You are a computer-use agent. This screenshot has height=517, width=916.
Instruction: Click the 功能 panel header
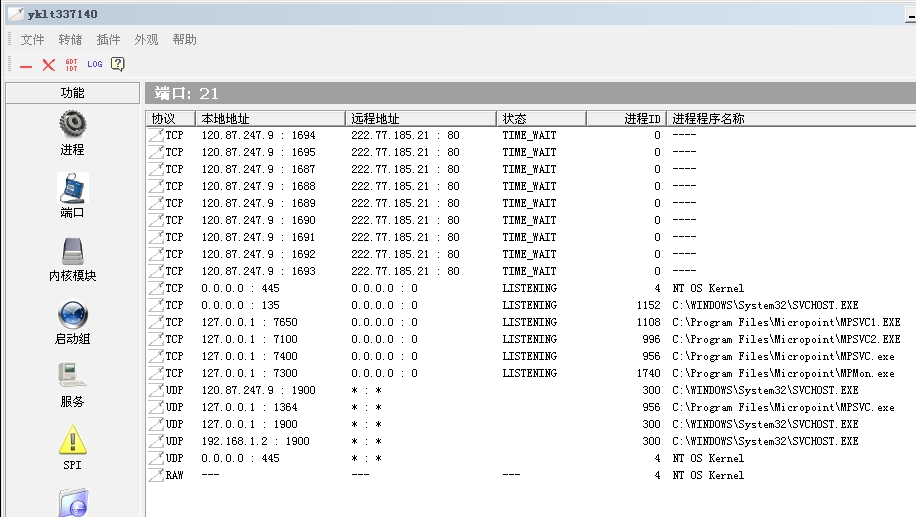click(x=72, y=93)
